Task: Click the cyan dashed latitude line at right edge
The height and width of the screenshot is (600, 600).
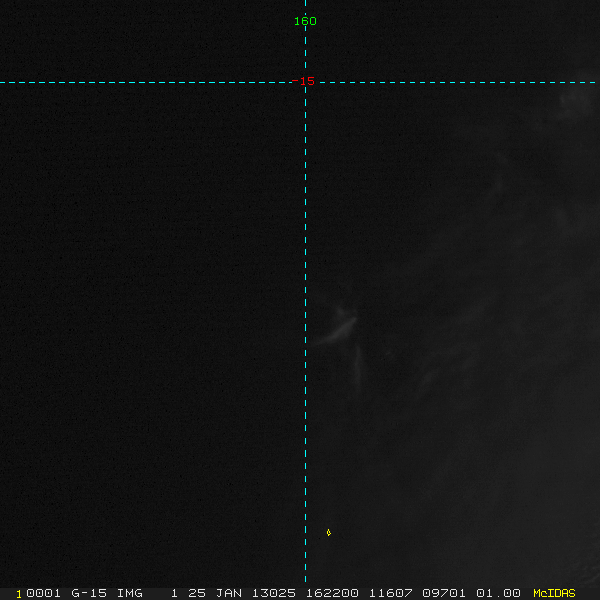Action: tap(592, 82)
